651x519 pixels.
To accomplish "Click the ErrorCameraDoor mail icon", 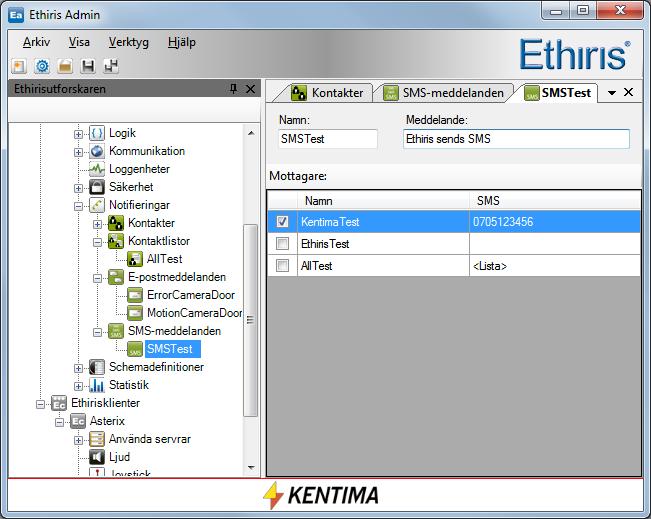I will pos(135,295).
